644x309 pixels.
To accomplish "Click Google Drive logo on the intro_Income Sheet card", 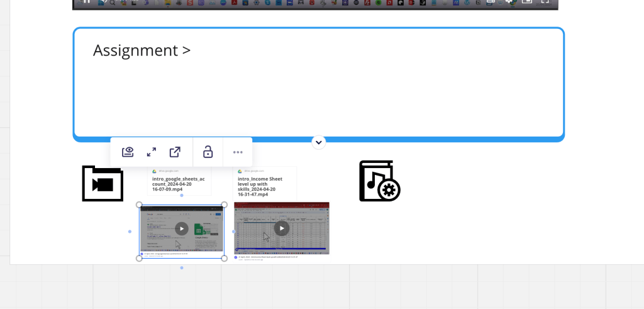I will pos(240,171).
